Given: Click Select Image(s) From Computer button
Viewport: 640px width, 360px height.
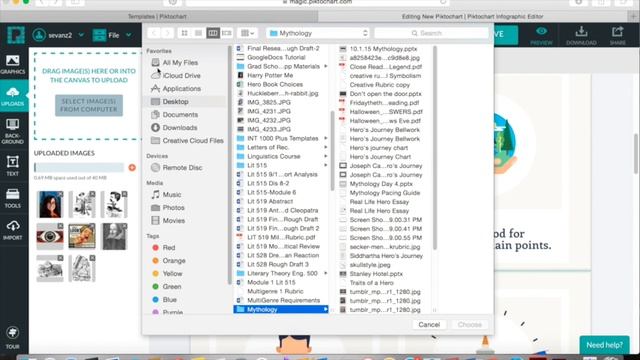Looking at the screenshot, I should pos(89,105).
